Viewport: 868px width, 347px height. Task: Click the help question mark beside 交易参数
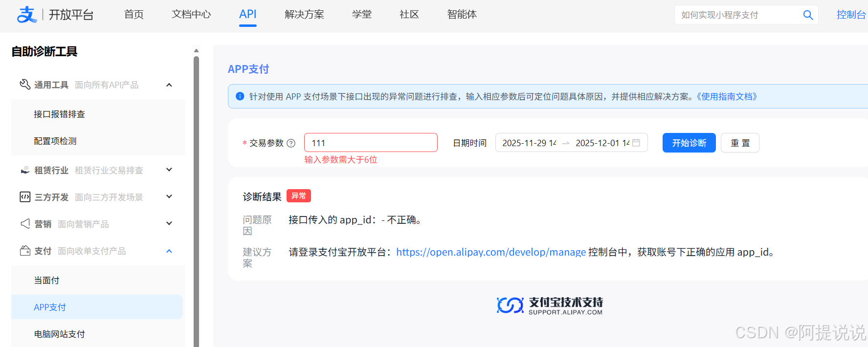pos(291,143)
